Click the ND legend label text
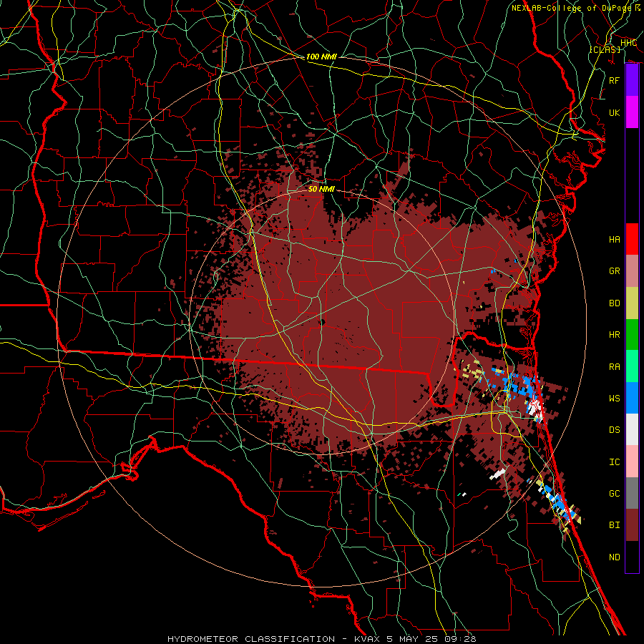644x644 pixels. 615,557
